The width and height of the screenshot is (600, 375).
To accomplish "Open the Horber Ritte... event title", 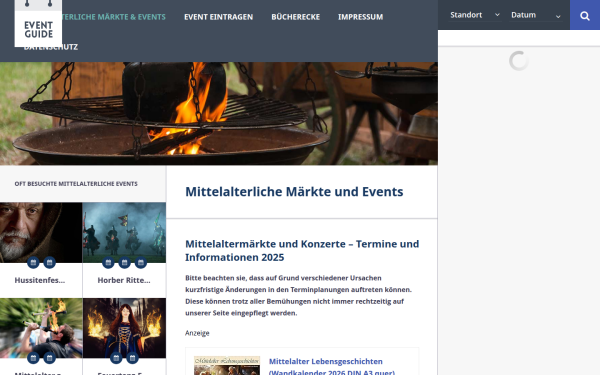I will (x=124, y=280).
